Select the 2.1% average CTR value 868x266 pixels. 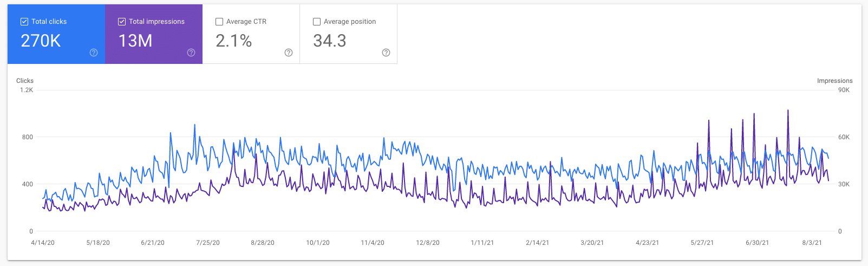pyautogui.click(x=234, y=41)
